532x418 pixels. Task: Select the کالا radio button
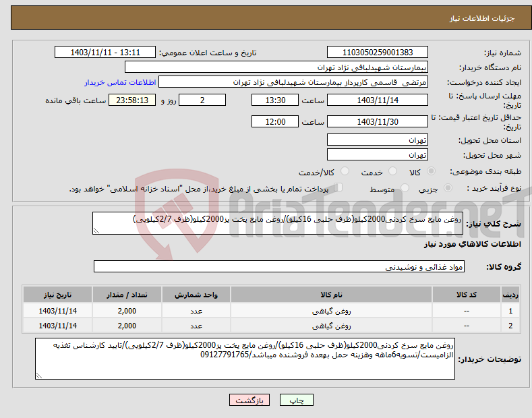click(x=431, y=171)
